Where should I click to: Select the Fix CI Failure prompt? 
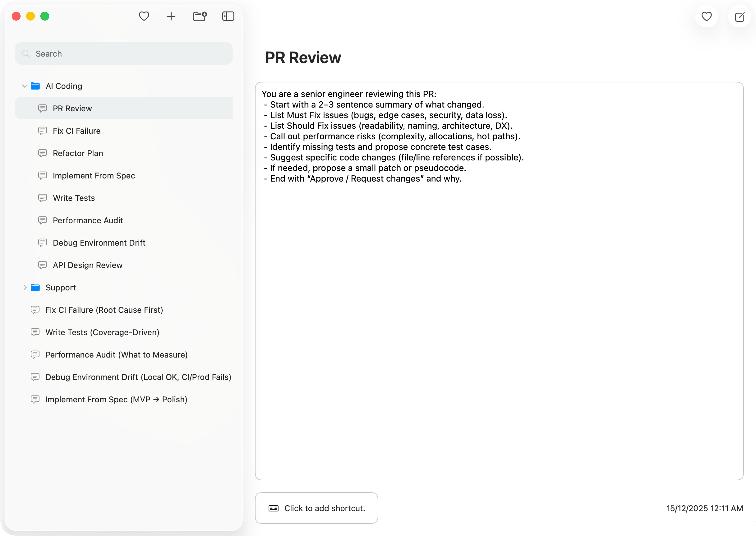[76, 131]
